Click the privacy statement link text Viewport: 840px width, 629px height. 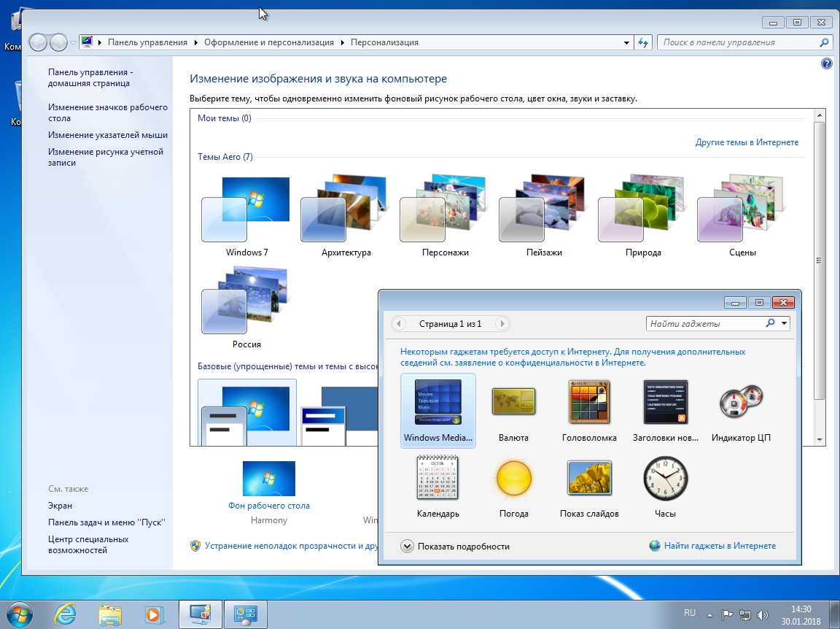point(572,357)
